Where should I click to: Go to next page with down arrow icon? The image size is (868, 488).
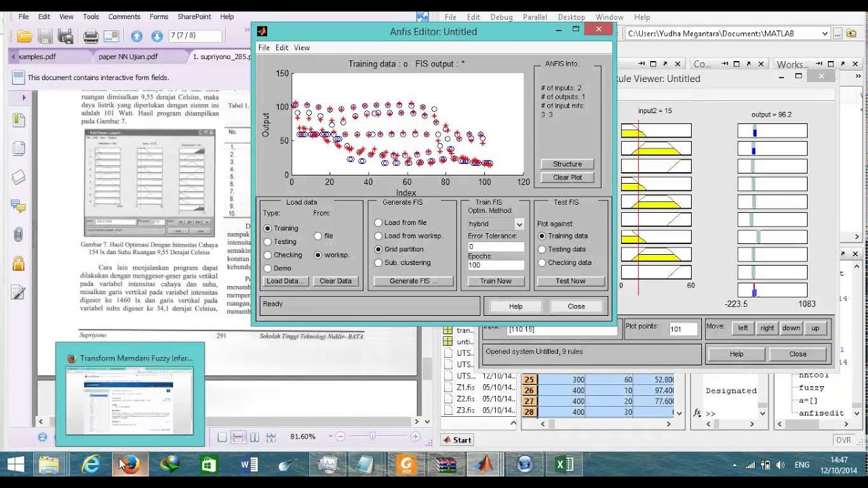point(157,36)
